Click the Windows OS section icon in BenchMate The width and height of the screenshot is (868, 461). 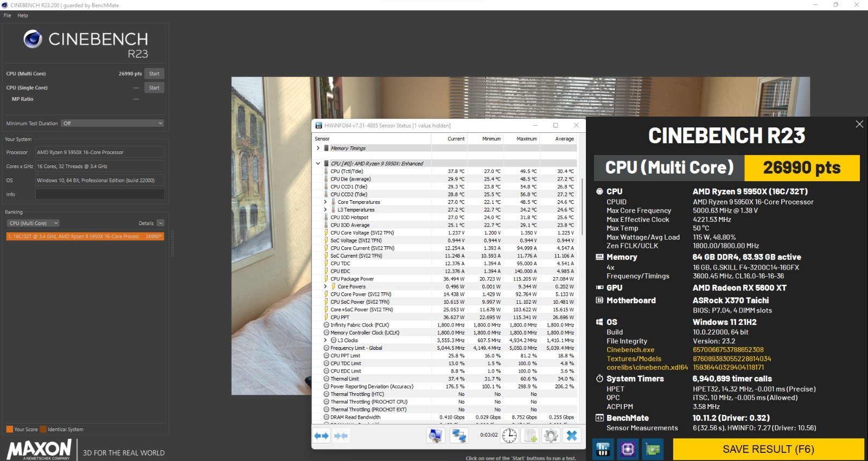coord(599,322)
